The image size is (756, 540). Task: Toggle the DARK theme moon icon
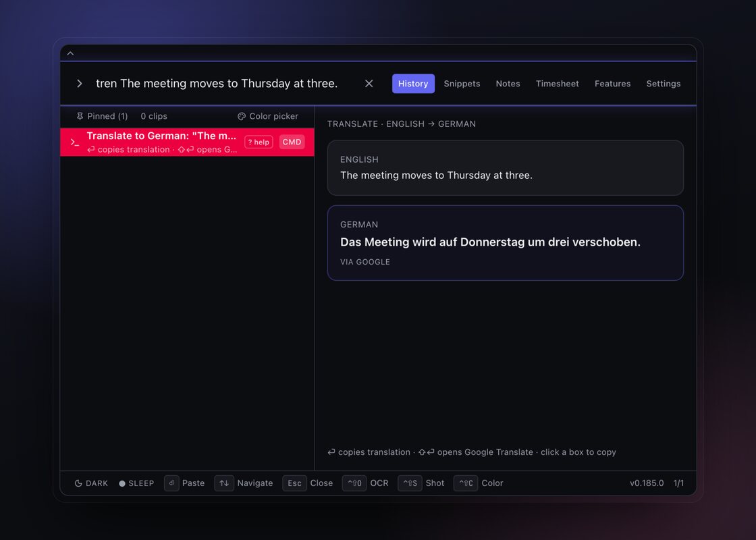click(78, 483)
